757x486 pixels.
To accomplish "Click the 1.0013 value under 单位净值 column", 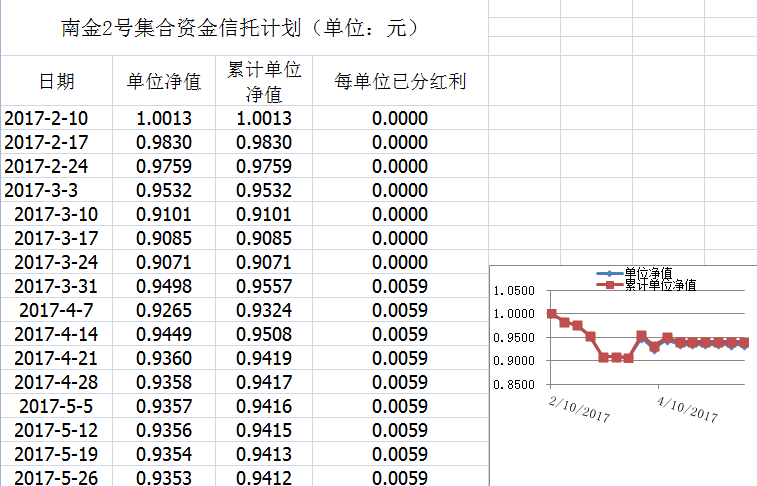I will click(164, 118).
